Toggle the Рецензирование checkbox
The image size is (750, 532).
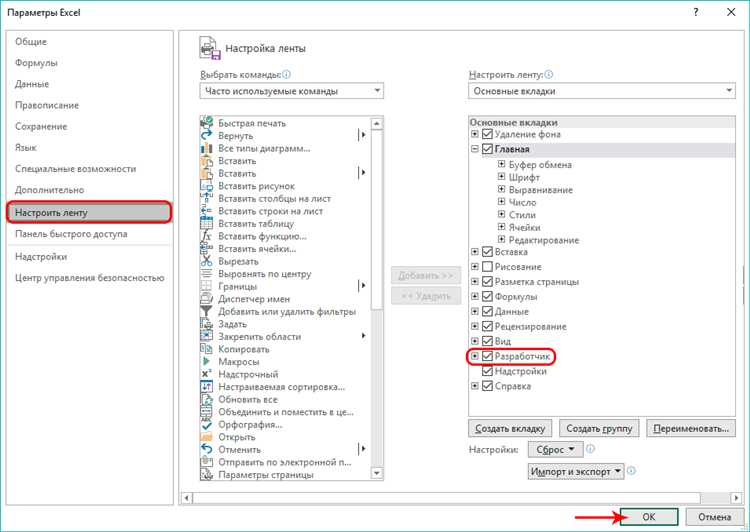pyautogui.click(x=487, y=326)
